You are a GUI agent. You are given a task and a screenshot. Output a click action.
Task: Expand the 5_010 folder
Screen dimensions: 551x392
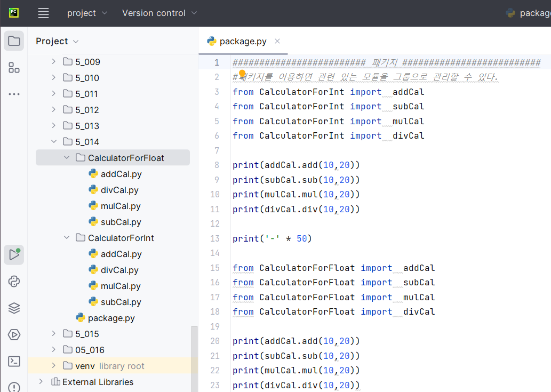click(x=53, y=77)
